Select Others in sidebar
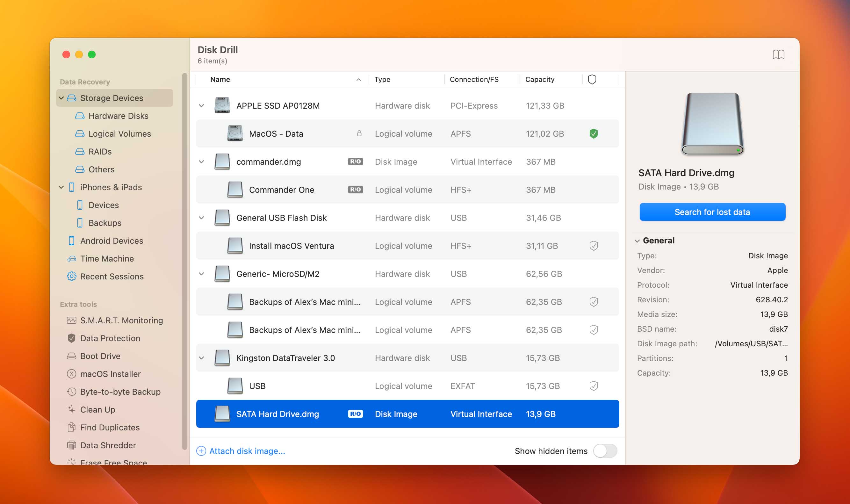850x504 pixels. tap(94, 169)
